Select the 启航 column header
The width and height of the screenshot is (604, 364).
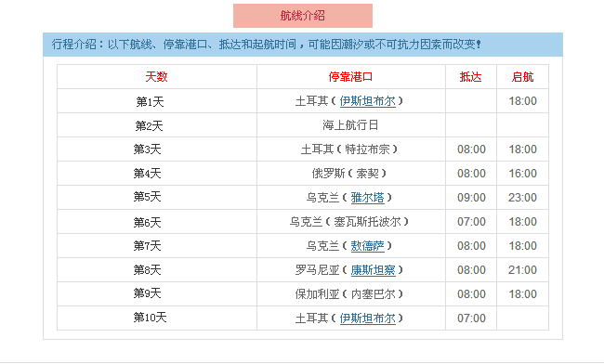pyautogui.click(x=523, y=76)
